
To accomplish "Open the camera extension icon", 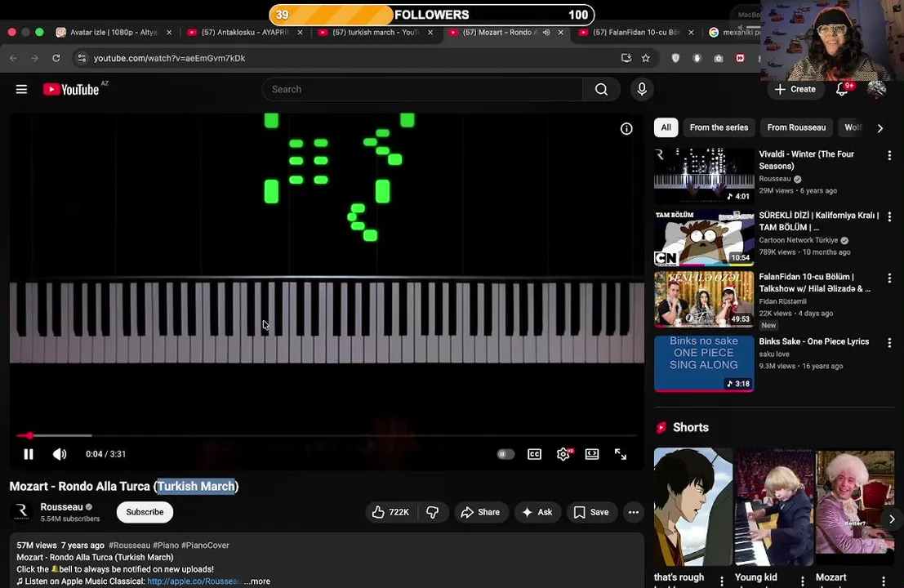I will 719,58.
